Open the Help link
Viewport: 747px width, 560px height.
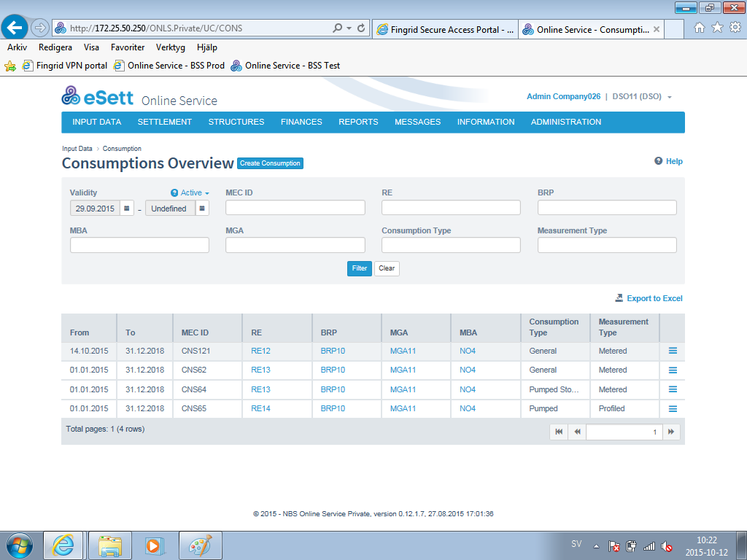(668, 161)
